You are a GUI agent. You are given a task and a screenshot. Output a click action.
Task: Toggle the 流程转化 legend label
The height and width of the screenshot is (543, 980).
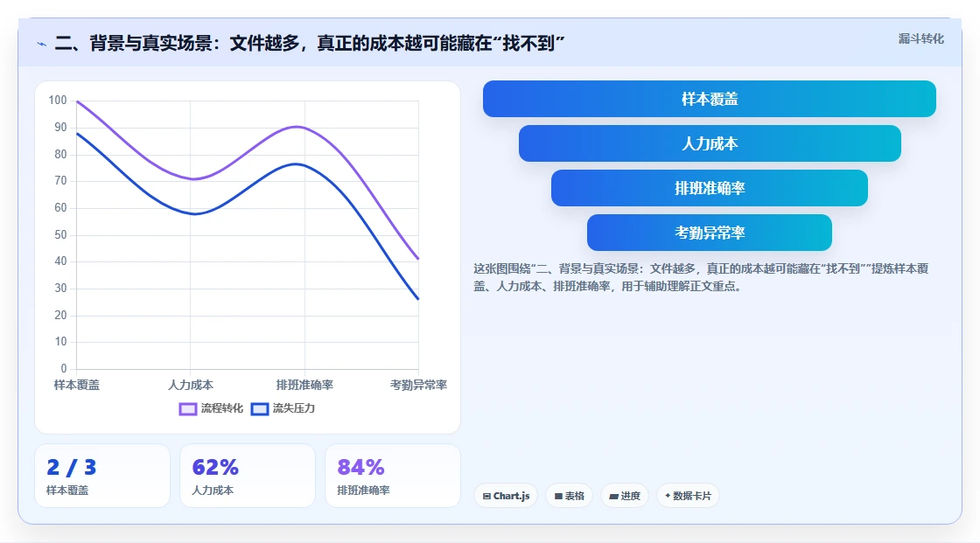(222, 408)
